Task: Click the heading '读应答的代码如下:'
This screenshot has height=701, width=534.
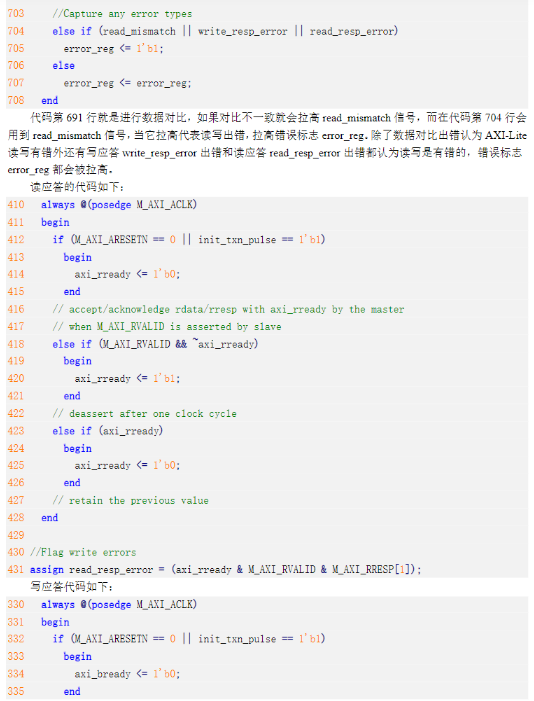Action: click(x=77, y=187)
